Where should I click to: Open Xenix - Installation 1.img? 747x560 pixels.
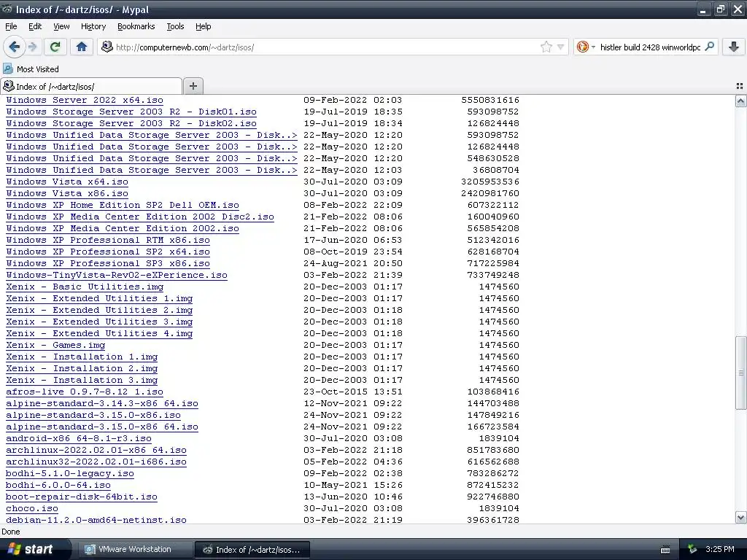pyautogui.click(x=82, y=357)
